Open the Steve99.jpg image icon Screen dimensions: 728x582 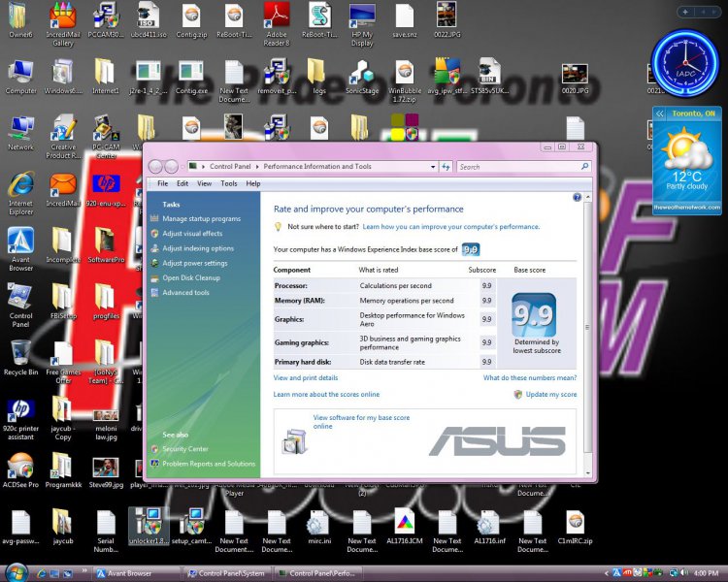pos(106,472)
